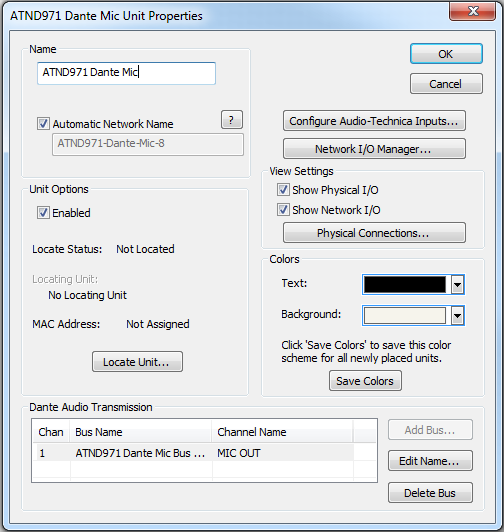Click the Not Located status text
Image resolution: width=504 pixels, height=532 pixels.
tap(145, 249)
